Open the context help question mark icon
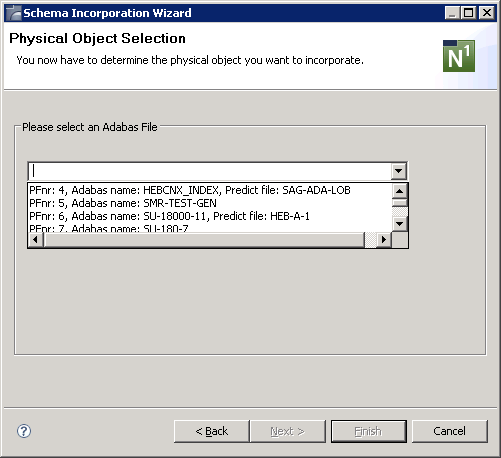This screenshot has width=501, height=458. (x=24, y=431)
